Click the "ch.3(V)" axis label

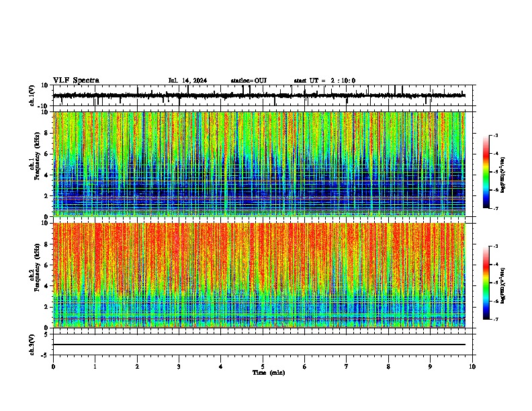tap(32, 345)
